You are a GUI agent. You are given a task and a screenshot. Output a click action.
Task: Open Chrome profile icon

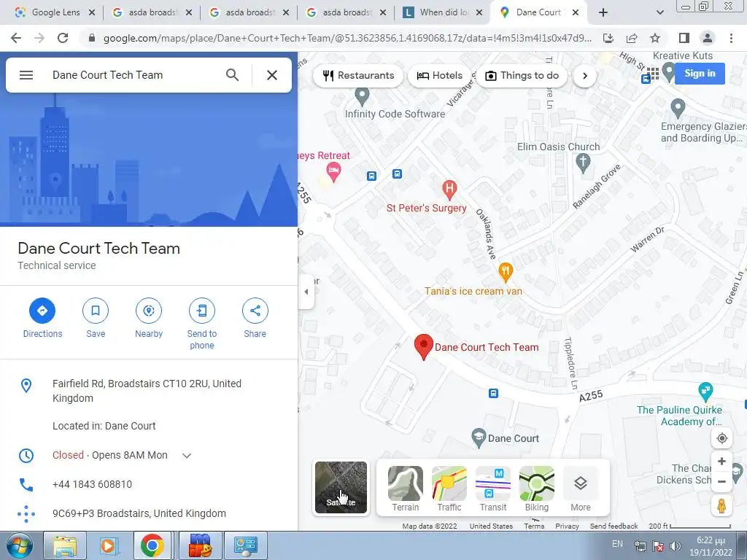[708, 38]
